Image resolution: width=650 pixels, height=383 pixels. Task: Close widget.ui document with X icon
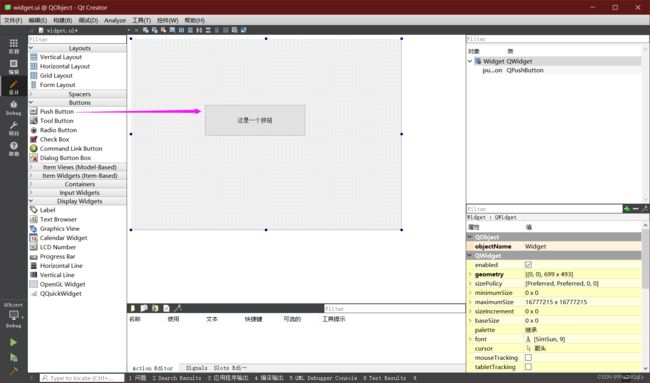pyautogui.click(x=137, y=30)
